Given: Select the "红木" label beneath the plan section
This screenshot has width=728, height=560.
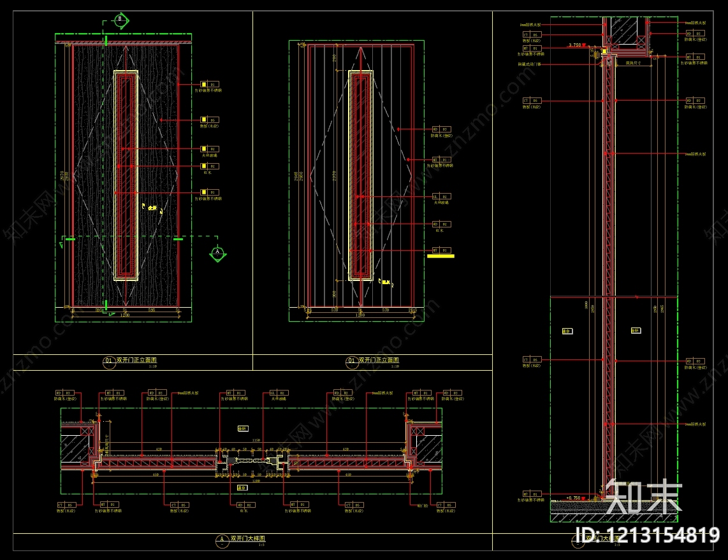Looking at the screenshot, I should [244, 511].
